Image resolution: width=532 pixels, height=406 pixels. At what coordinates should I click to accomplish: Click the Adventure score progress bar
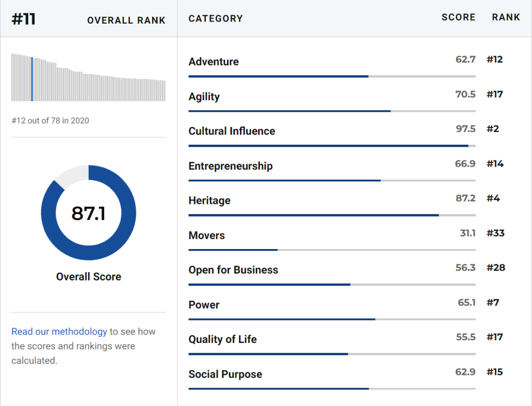tap(332, 76)
